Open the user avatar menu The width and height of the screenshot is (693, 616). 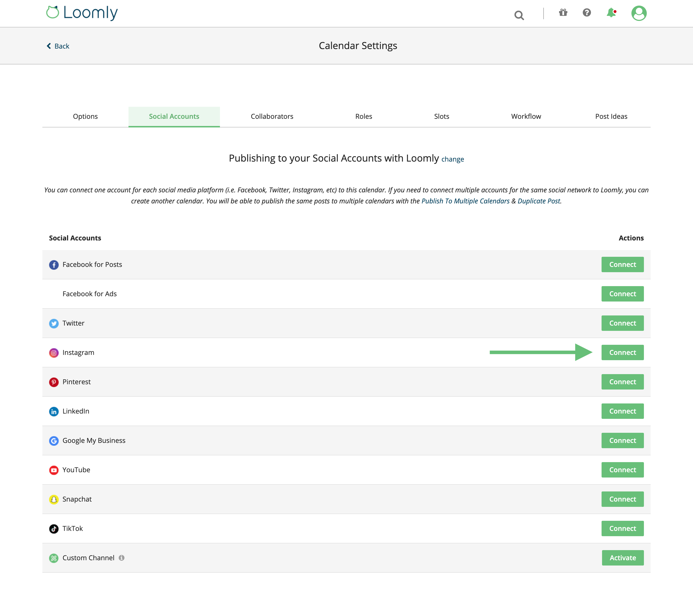click(x=639, y=13)
